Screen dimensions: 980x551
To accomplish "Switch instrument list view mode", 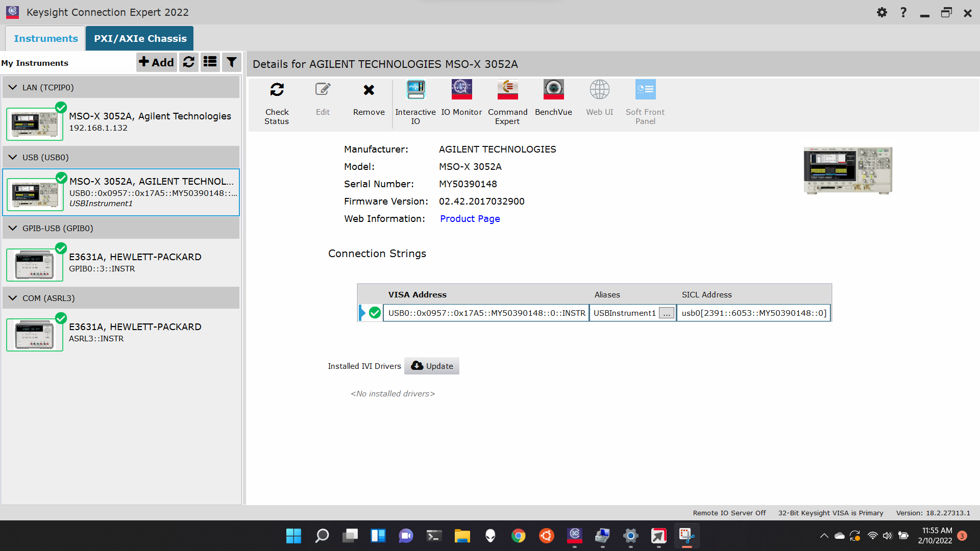I will pyautogui.click(x=210, y=62).
